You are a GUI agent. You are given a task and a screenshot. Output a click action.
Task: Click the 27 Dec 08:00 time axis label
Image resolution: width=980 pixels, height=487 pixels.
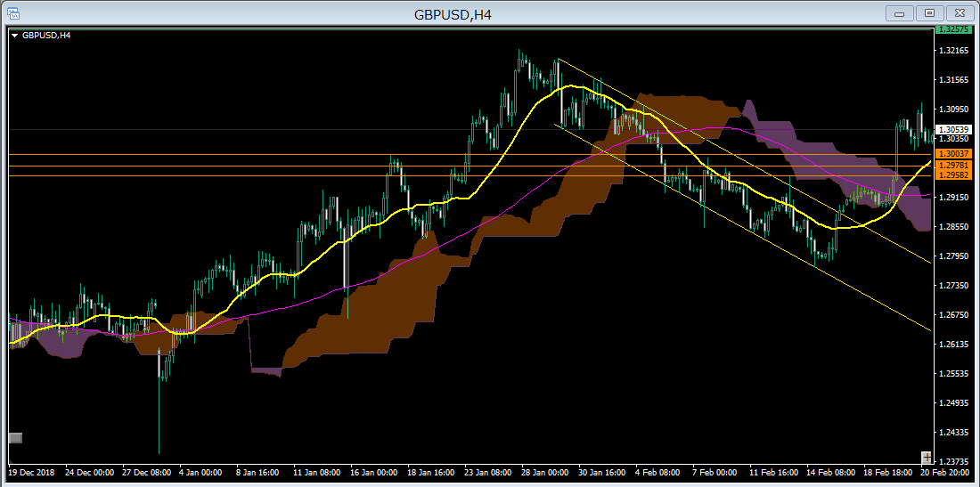(147, 474)
